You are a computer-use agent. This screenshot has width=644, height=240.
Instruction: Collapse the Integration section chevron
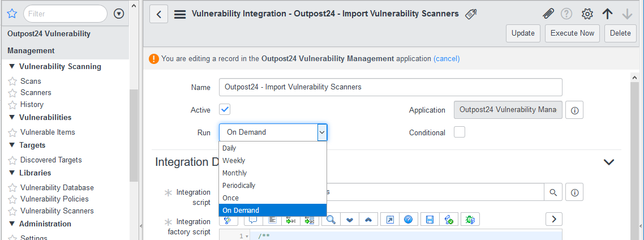[x=609, y=162]
